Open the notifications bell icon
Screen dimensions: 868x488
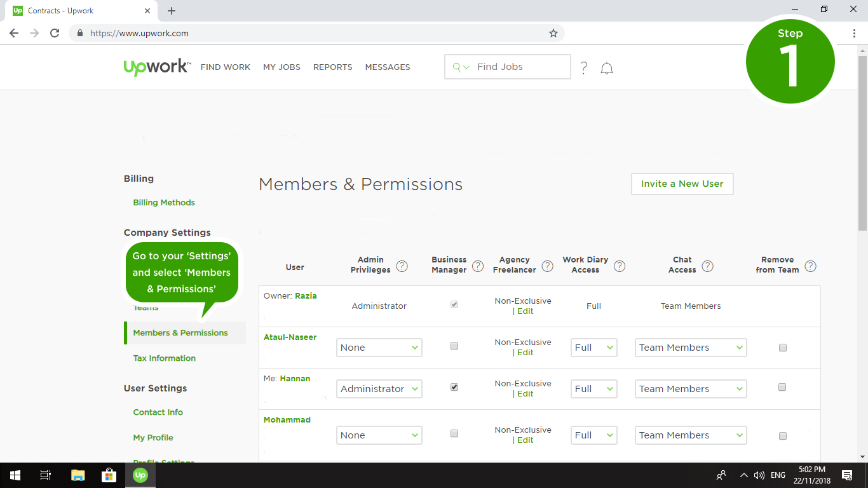[607, 68]
